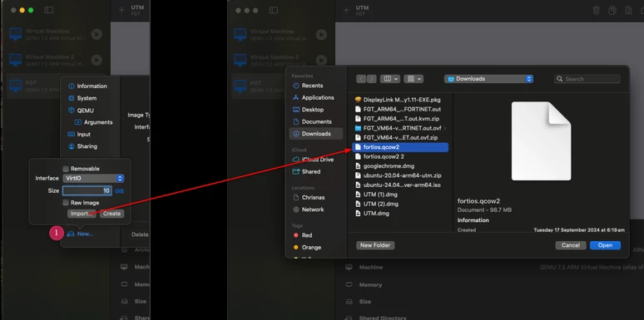Open the Downloads location popup
The height and width of the screenshot is (320, 644).
click(488, 79)
